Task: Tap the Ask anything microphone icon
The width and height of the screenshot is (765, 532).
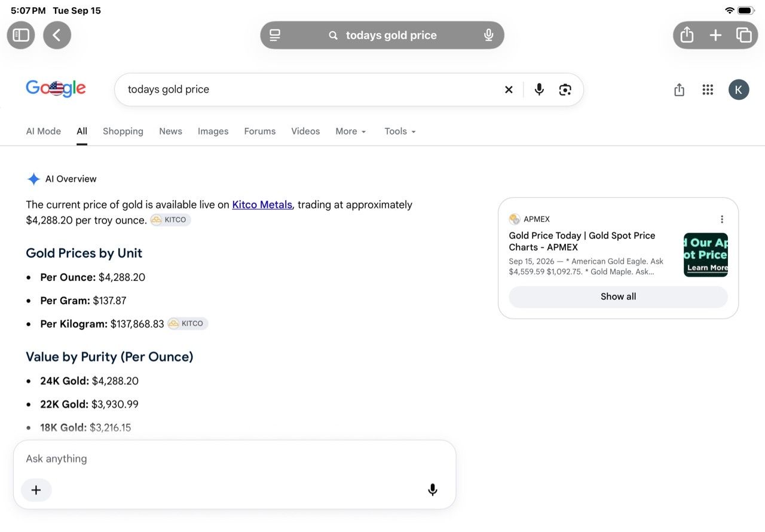Action: pos(433,490)
